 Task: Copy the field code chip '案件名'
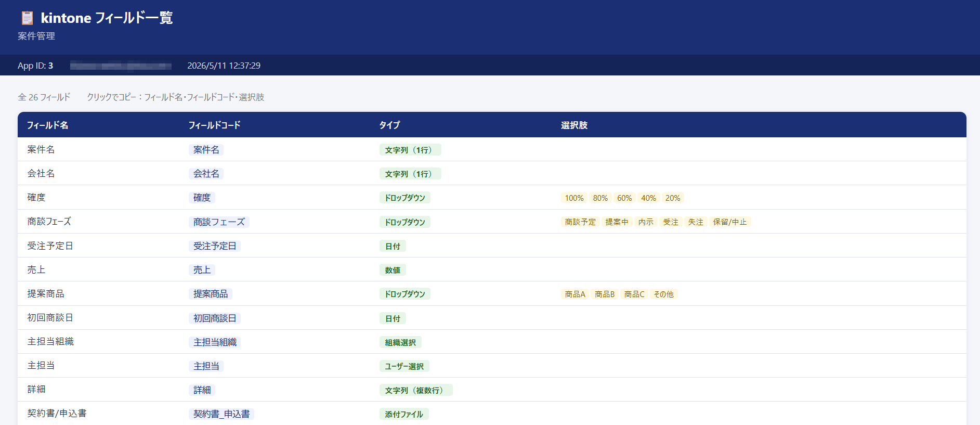(x=206, y=150)
